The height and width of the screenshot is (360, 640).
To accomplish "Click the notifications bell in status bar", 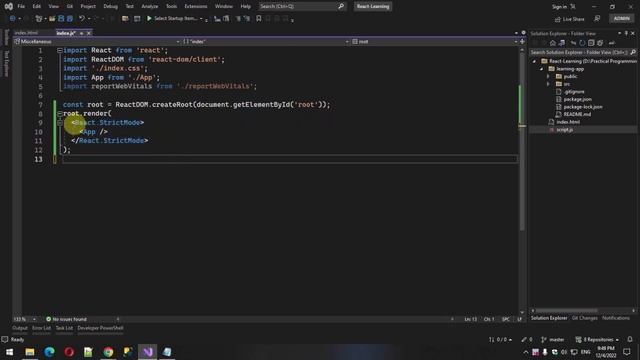I will (630, 339).
